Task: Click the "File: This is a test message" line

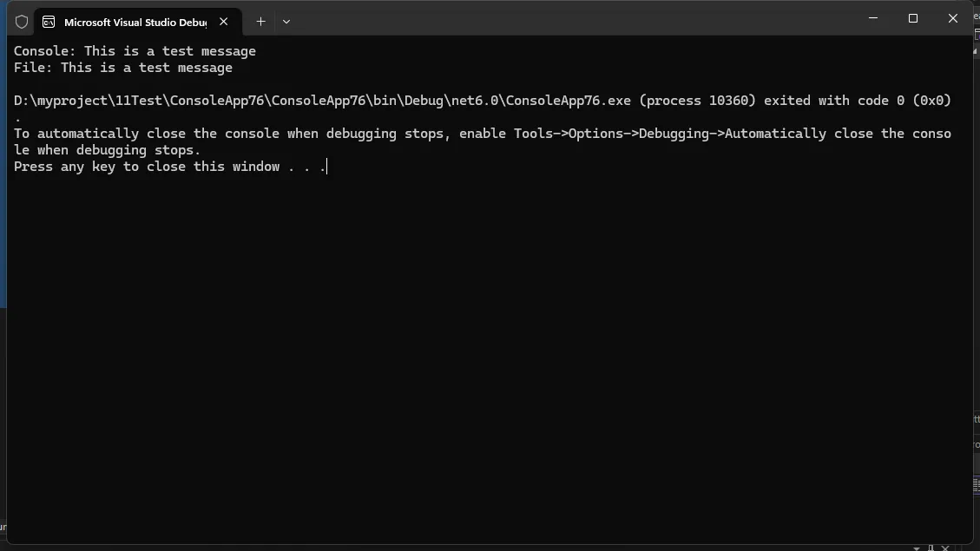Action: [123, 68]
